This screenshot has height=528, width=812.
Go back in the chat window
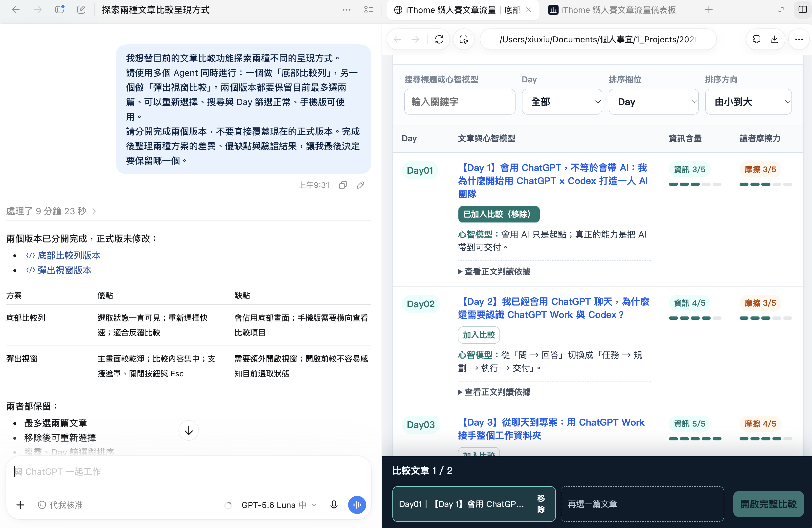[x=16, y=10]
